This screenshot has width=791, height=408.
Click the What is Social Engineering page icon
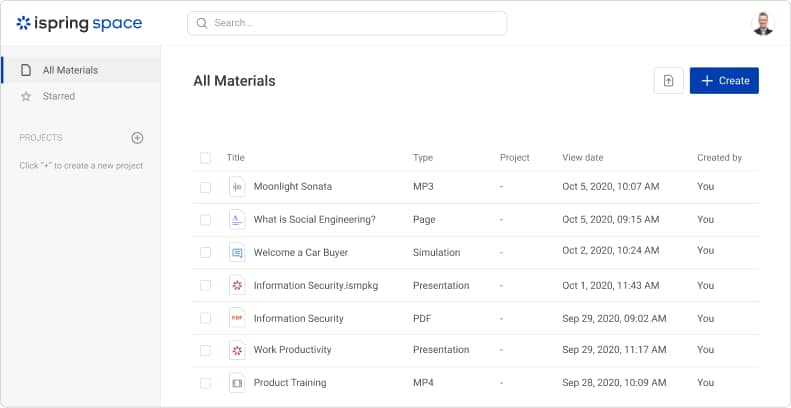point(237,220)
